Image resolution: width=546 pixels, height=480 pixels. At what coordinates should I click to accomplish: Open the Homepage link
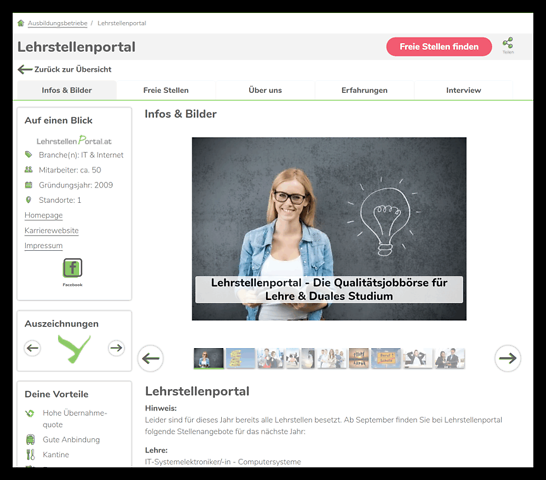[44, 215]
